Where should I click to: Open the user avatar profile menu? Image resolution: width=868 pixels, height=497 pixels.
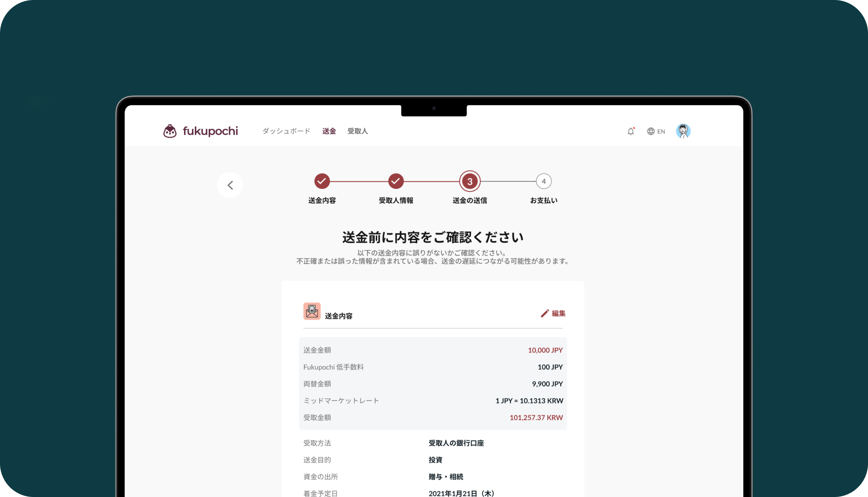683,131
